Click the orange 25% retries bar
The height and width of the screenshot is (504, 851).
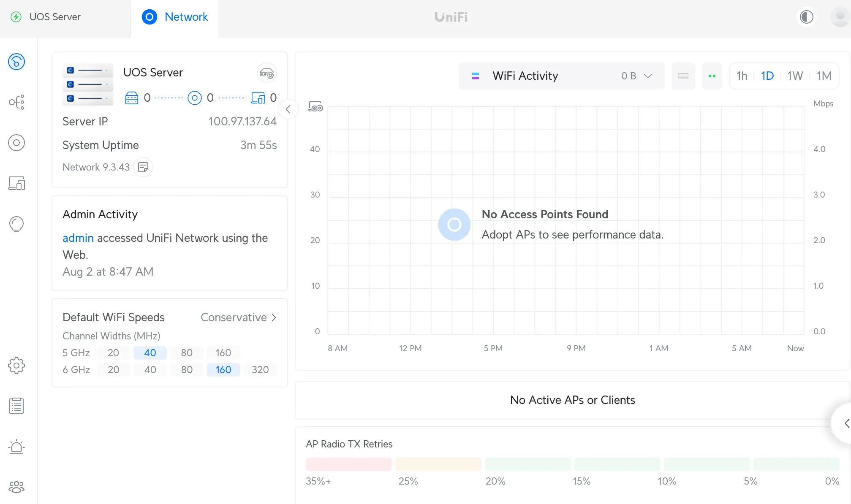coord(438,464)
